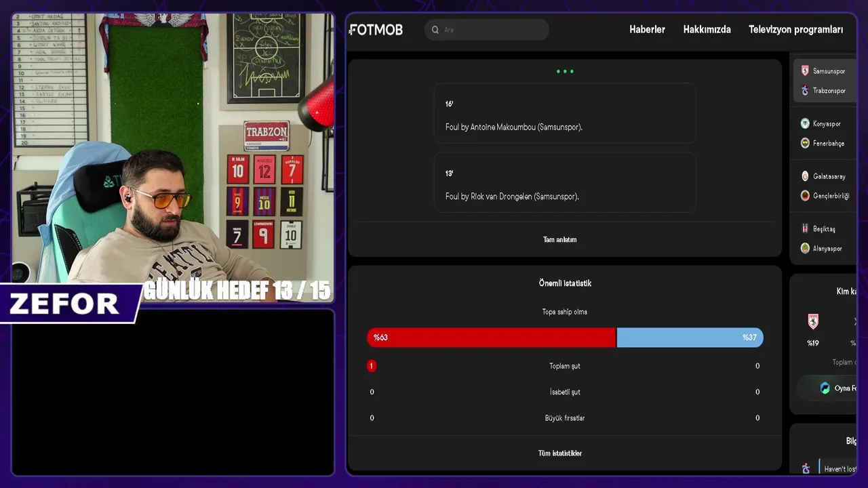Click the blue Oyna icon in sidebar
This screenshot has width=868, height=488.
click(825, 388)
